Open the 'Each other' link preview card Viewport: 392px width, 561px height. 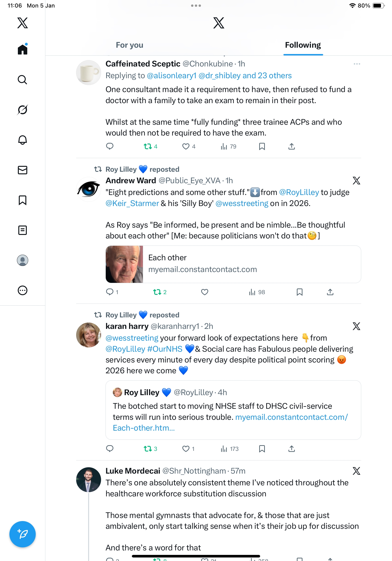pyautogui.click(x=233, y=264)
